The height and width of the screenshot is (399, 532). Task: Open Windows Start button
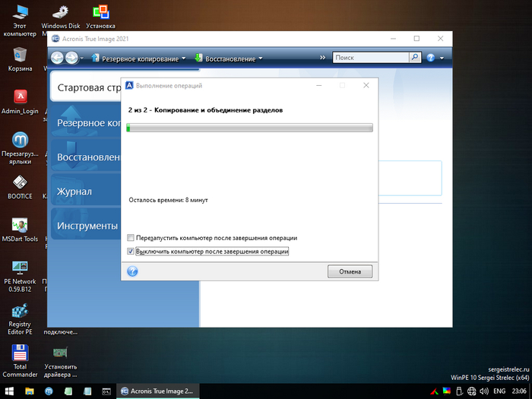point(9,391)
